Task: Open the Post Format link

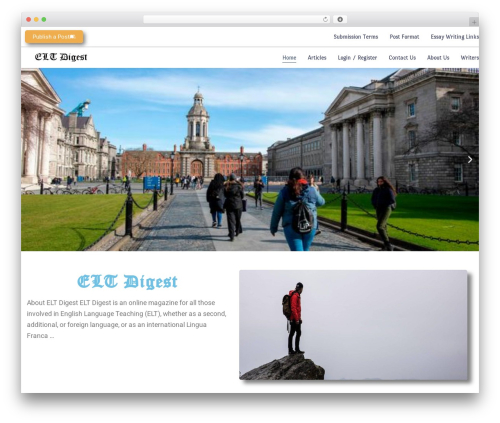Action: point(404,37)
